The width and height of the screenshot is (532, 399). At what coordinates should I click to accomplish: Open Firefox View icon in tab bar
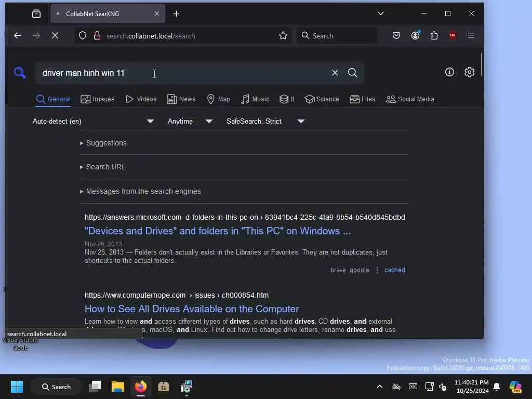click(36, 14)
